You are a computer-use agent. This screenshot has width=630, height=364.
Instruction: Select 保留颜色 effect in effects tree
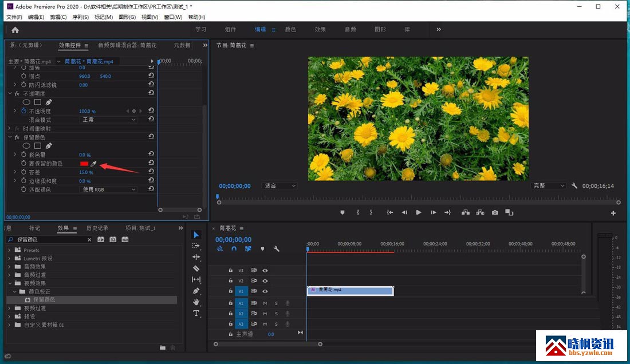tap(44, 300)
